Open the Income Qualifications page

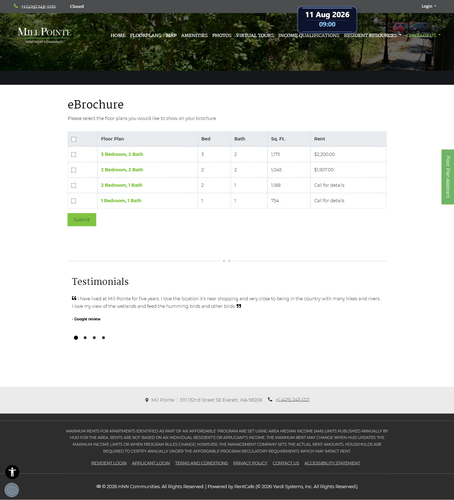[x=309, y=35]
